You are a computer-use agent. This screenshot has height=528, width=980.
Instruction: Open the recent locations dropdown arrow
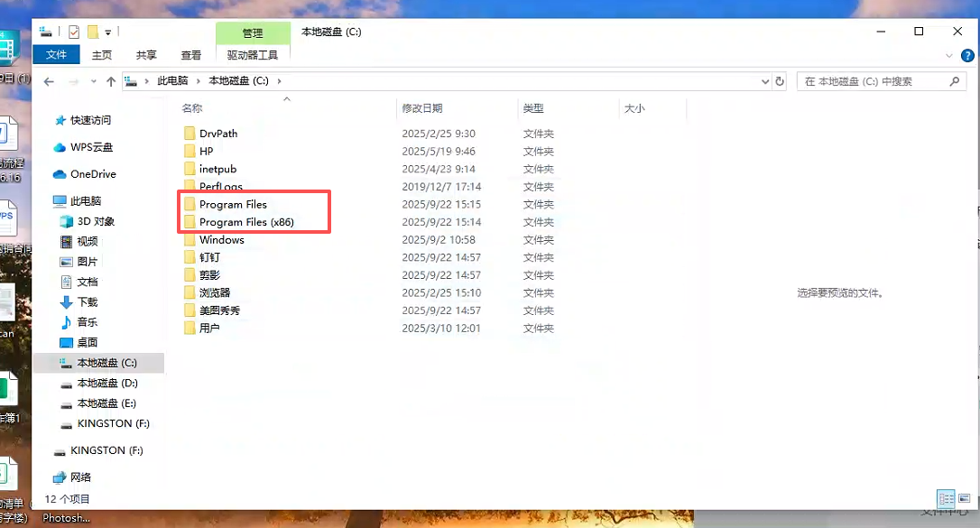pos(92,81)
